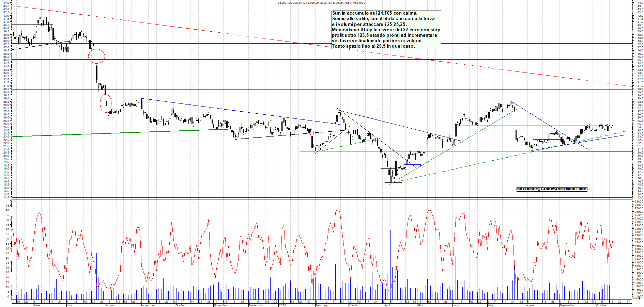This screenshot has height=307, width=644.
Task: Click the rightmost 'October' label on axis
Action: click(601, 305)
